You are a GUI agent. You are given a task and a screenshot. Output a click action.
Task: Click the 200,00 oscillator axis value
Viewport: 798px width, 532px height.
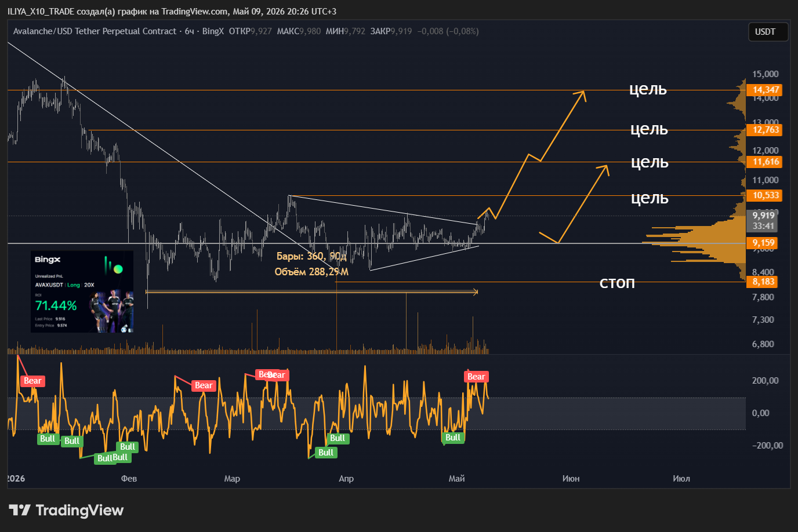[x=765, y=381]
